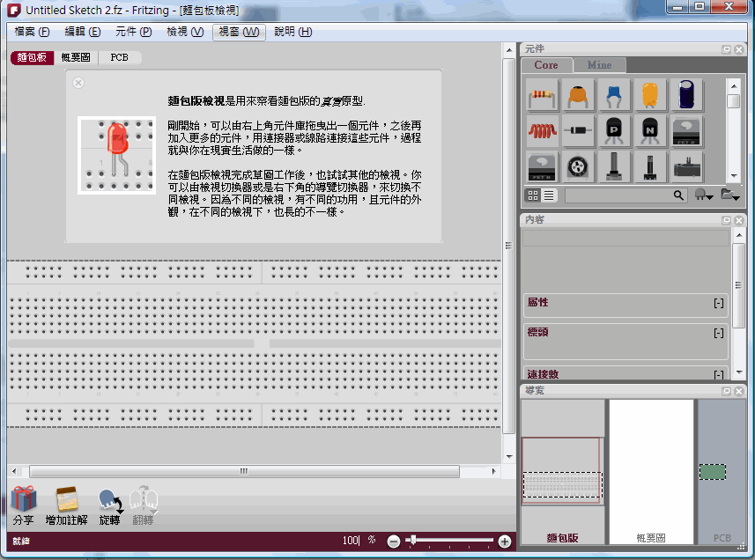Collapse the 標頭 section
Screen dimensions: 755x560
click(718, 333)
